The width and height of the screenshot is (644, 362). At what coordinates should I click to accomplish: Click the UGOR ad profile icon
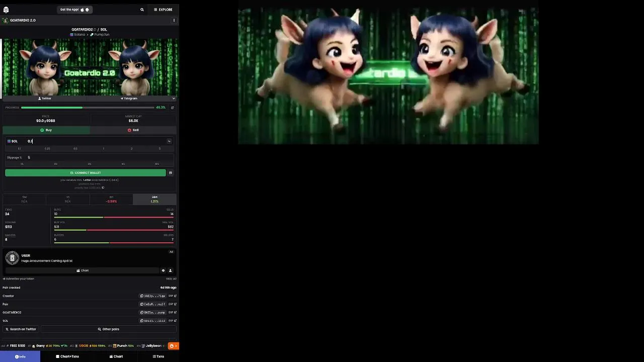click(170, 270)
